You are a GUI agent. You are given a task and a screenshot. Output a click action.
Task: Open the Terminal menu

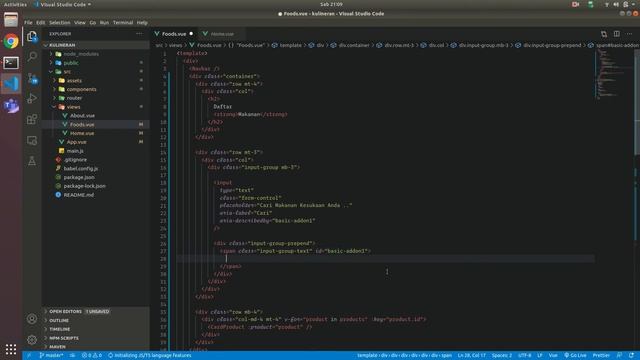tap(123, 22)
